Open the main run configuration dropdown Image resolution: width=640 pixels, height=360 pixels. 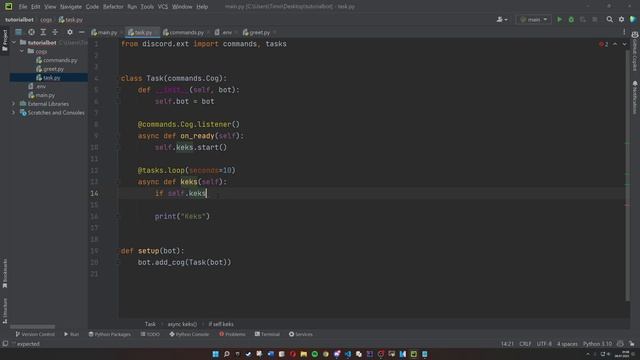534,20
